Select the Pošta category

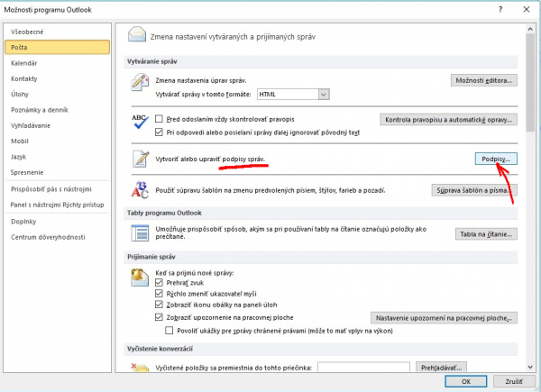point(58,47)
